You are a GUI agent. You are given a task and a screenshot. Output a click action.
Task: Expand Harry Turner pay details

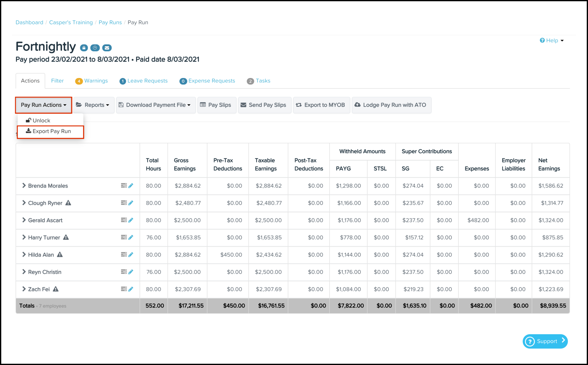pos(24,237)
